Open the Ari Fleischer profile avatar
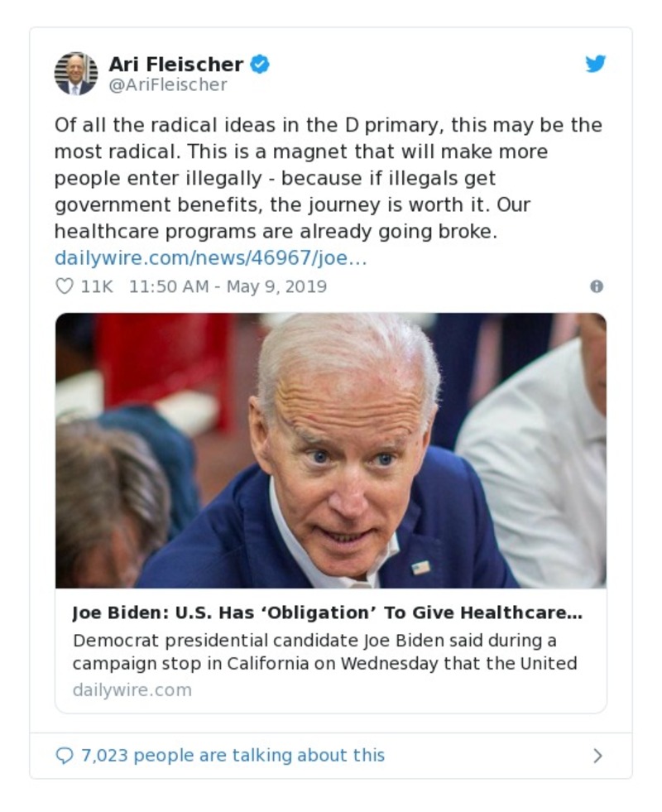 [x=76, y=74]
